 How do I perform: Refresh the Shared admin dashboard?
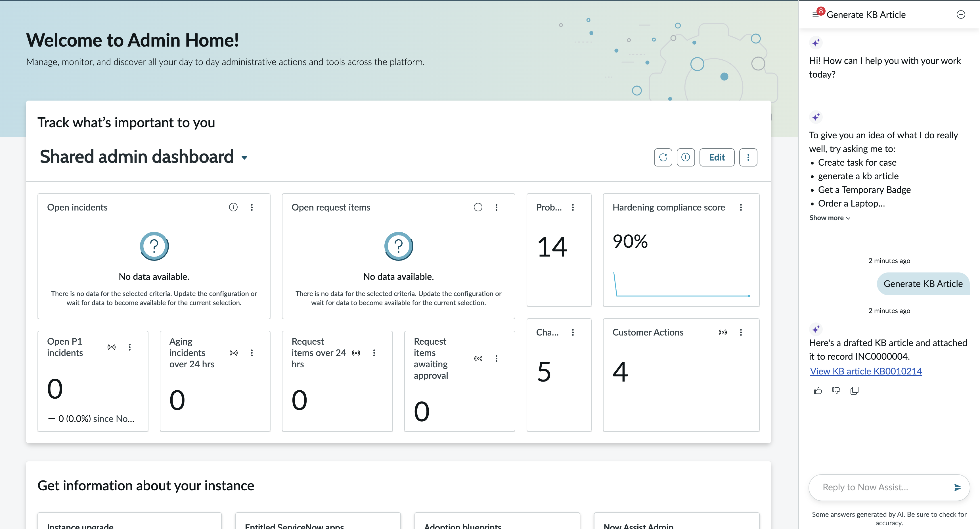point(663,157)
